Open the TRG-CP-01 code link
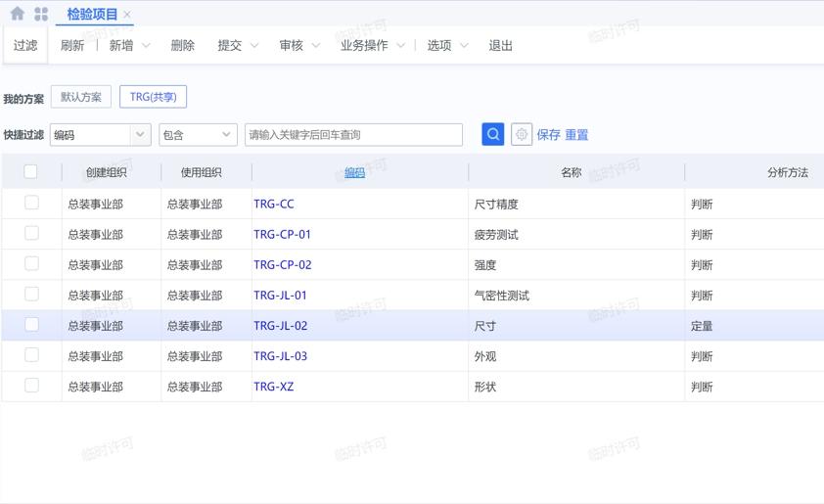Screen dimensions: 824x504 282,234
